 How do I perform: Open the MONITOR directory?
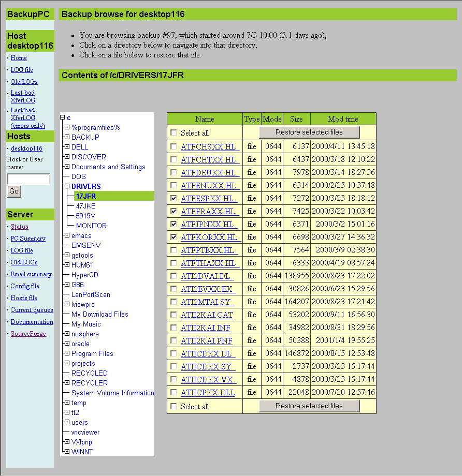[91, 226]
